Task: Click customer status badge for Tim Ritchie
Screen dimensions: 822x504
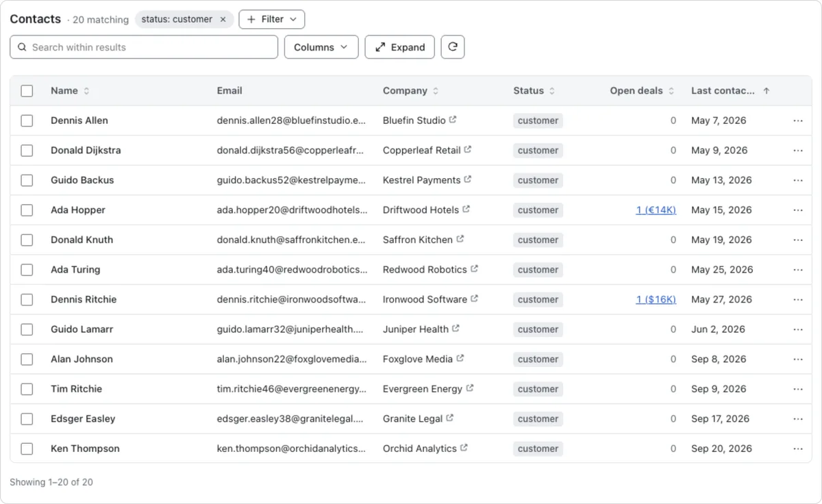Action: point(538,389)
